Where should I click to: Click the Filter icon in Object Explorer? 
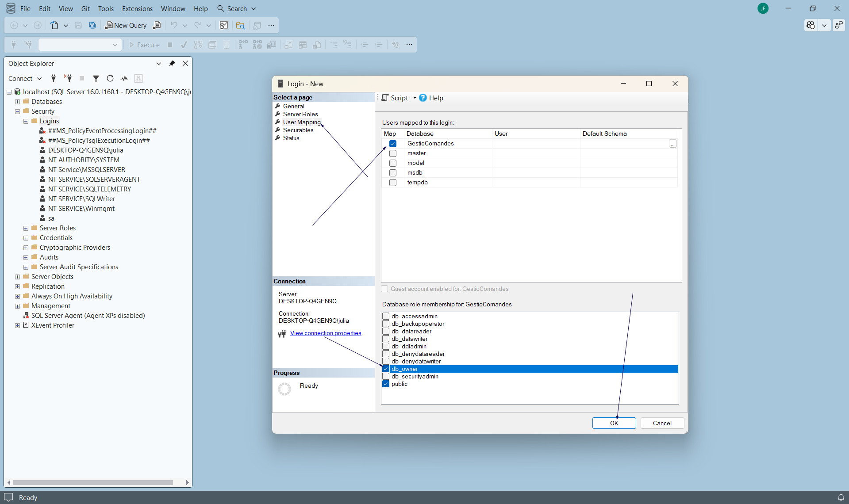(96, 79)
